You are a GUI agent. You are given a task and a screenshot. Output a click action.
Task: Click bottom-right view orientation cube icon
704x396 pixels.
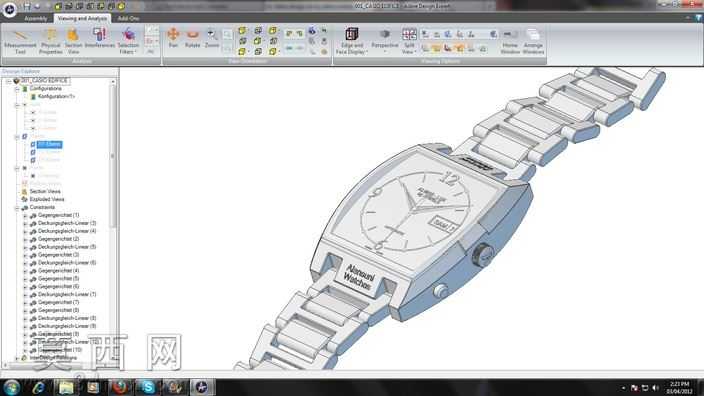pos(273,52)
